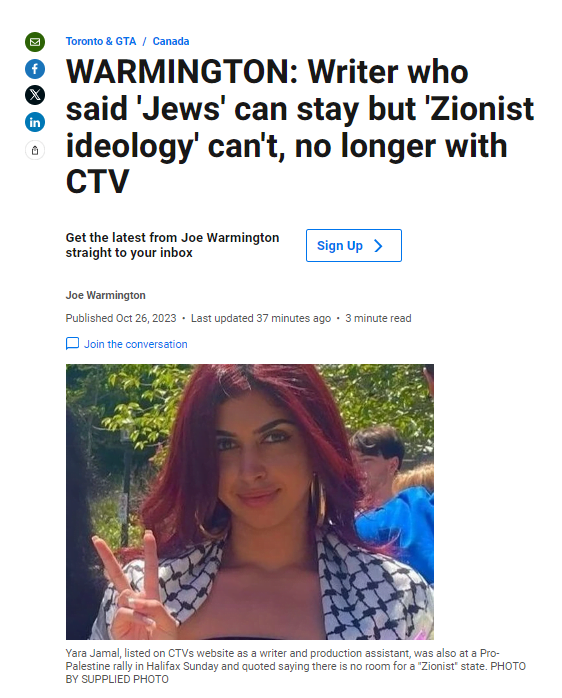
Task: Share article on X
Action: (35, 95)
